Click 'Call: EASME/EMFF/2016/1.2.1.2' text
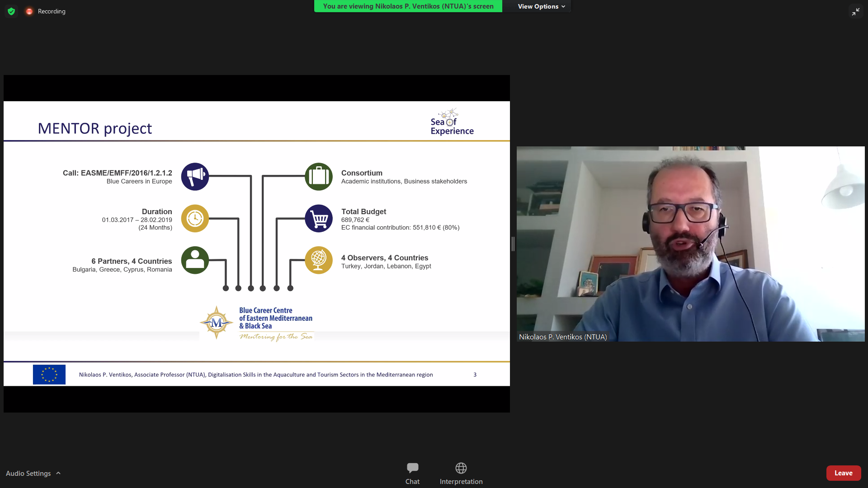Viewport: 868px width, 488px height. (x=118, y=173)
